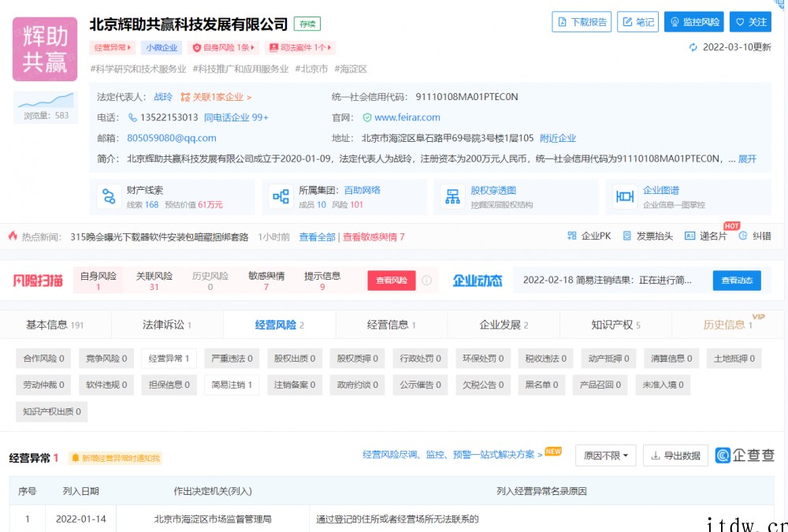Click 北京市海淀区市场监督管理局 table cell
Image resolution: width=788 pixels, height=532 pixels.
click(x=213, y=519)
